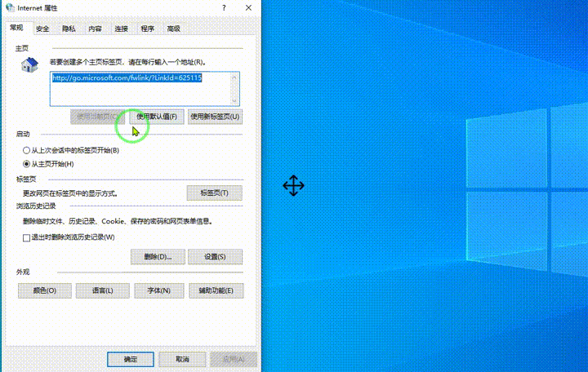Image resolution: width=588 pixels, height=372 pixels.
Task: Switch to the 安全 tab
Action: click(x=42, y=29)
